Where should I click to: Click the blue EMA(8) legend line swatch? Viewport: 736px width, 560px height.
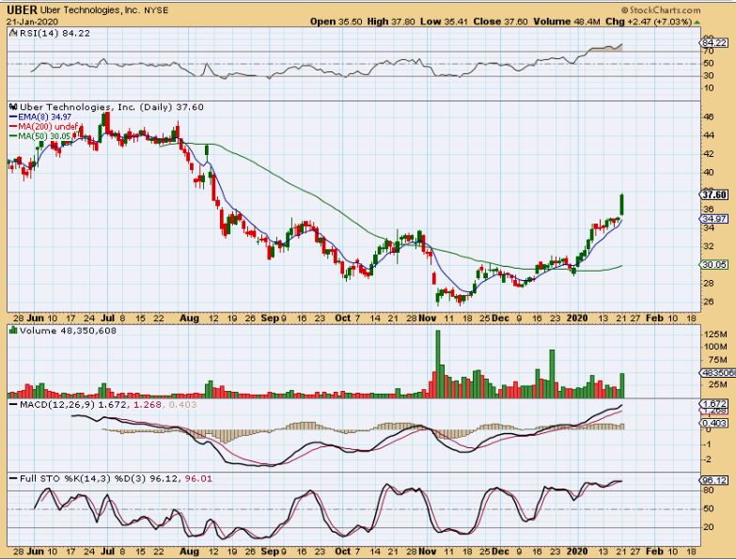click(x=13, y=117)
